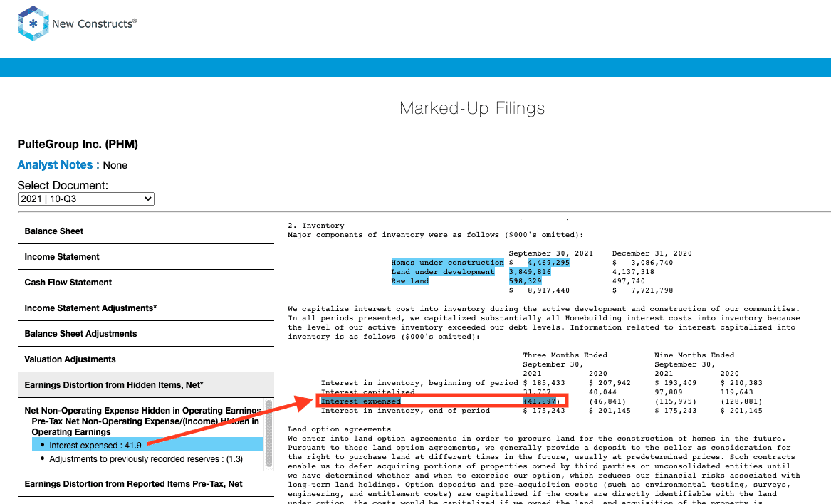This screenshot has width=831, height=504.
Task: Click the PulteGroup Inc. (PHM) company title
Action: 78,144
